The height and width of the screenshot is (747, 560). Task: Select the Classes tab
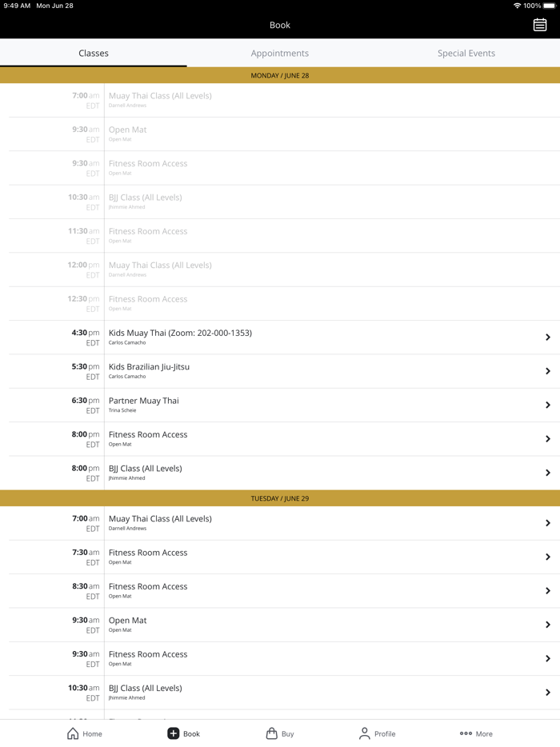pyautogui.click(x=94, y=54)
